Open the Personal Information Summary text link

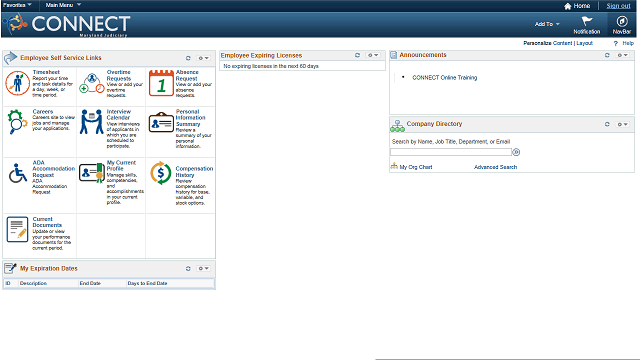[x=190, y=118]
